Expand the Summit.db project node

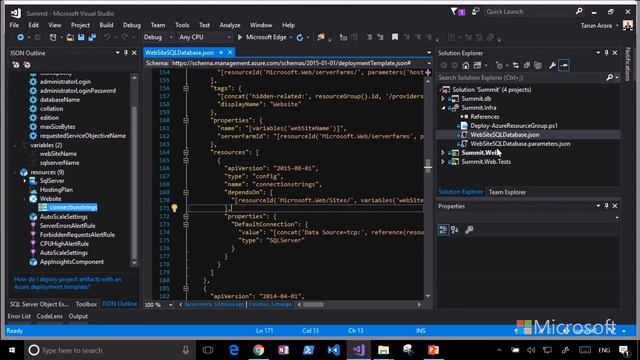pyautogui.click(x=443, y=99)
